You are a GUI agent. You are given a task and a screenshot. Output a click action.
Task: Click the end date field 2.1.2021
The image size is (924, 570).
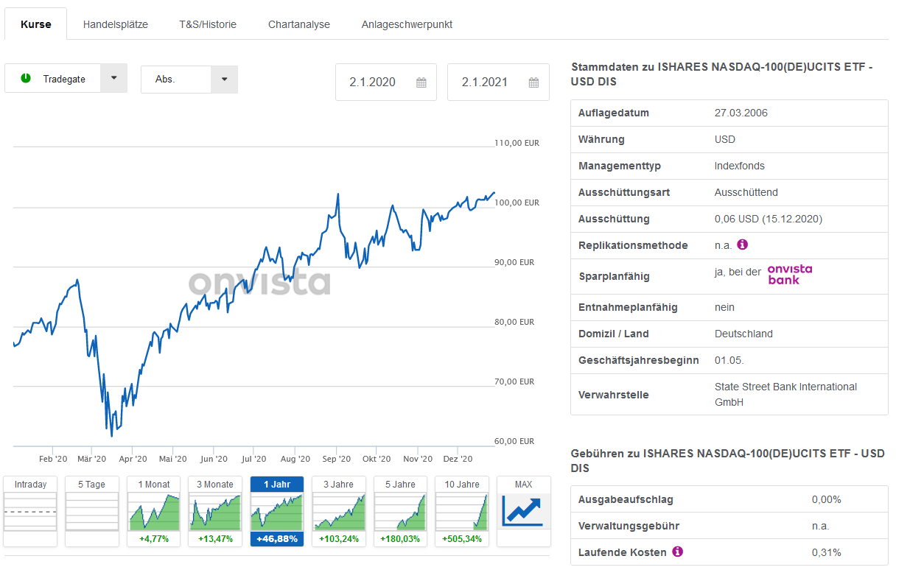pyautogui.click(x=485, y=82)
